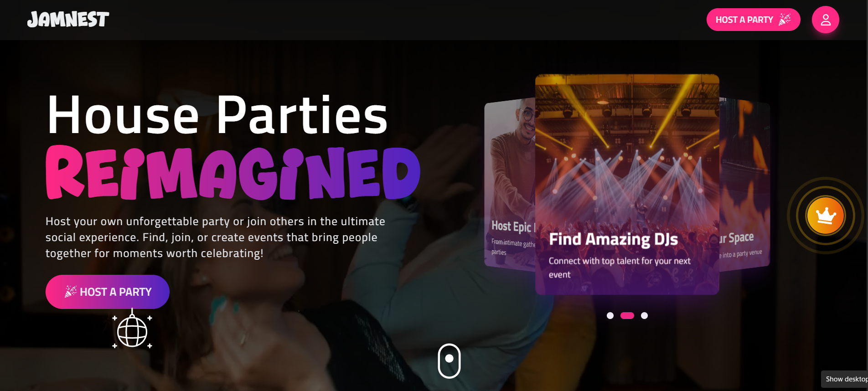Open the user profile icon
The width and height of the screenshot is (868, 391).
tap(825, 20)
